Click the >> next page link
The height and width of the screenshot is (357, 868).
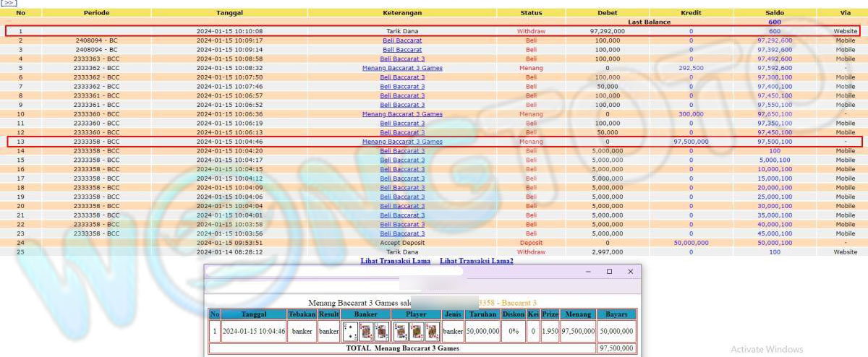pyautogui.click(x=9, y=3)
